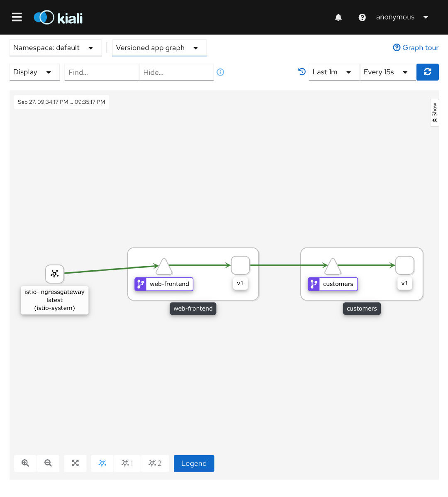Open the help question mark menu

[x=362, y=17]
